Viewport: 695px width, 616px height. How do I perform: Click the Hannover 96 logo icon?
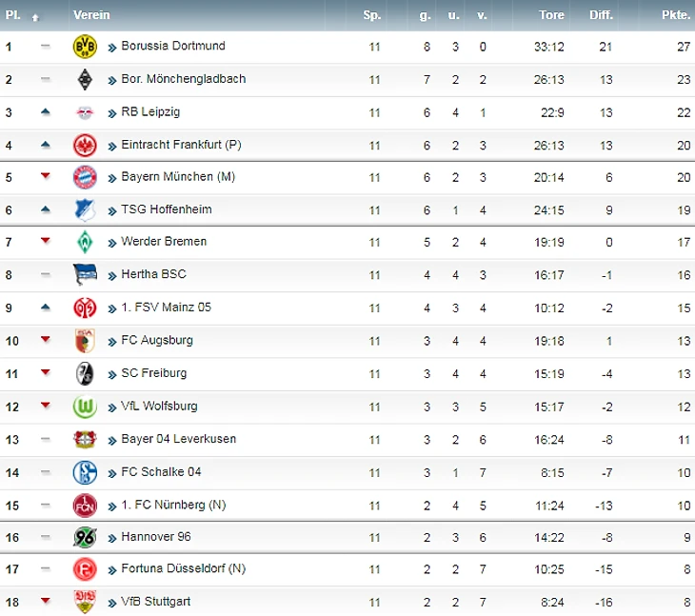point(86,537)
